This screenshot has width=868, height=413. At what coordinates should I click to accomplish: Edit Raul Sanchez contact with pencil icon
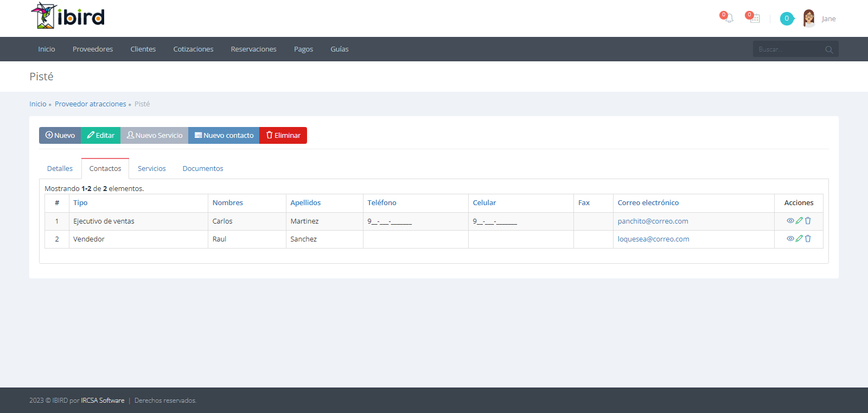(799, 239)
